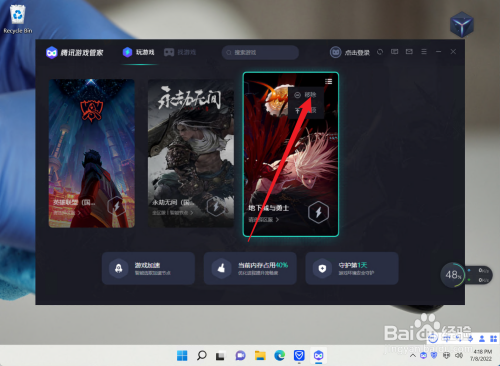Image resolution: width=500 pixels, height=366 pixels.
Task: Click the 48% floating performance gauge
Action: pos(453,275)
